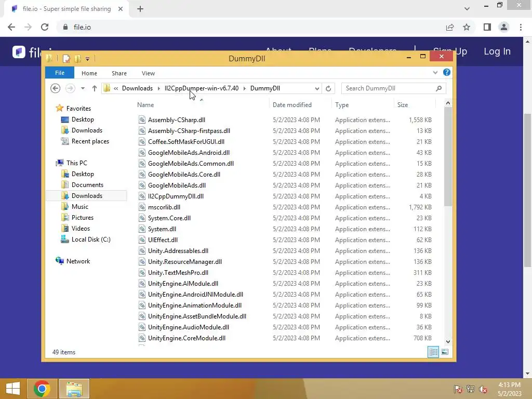This screenshot has height=399, width=532.
Task: Select Network in navigation pane
Action: pyautogui.click(x=78, y=261)
